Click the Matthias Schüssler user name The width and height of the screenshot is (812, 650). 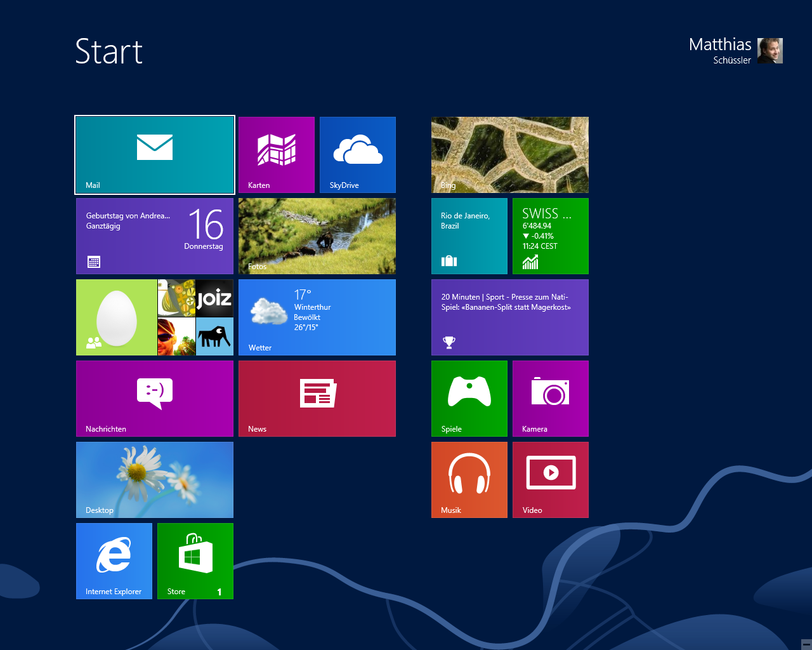coord(720,51)
